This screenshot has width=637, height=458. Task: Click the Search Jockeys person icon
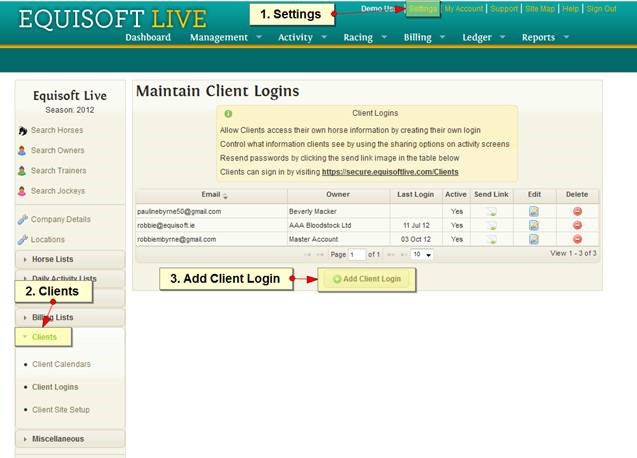pos(22,191)
